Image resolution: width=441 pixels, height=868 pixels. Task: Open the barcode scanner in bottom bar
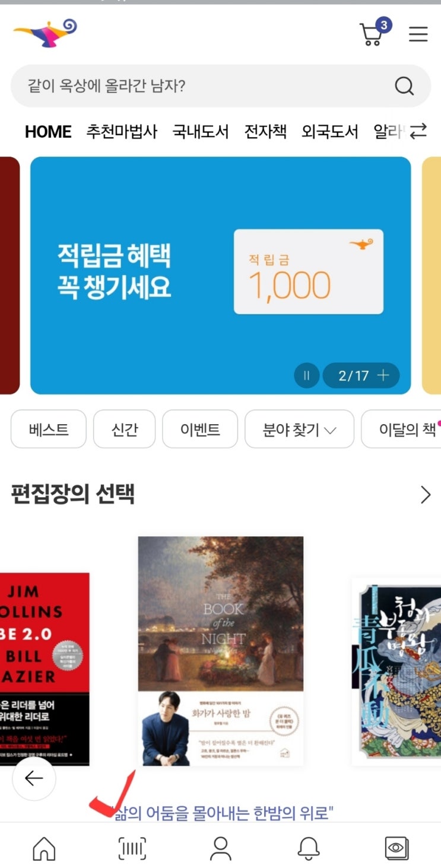[x=132, y=848]
